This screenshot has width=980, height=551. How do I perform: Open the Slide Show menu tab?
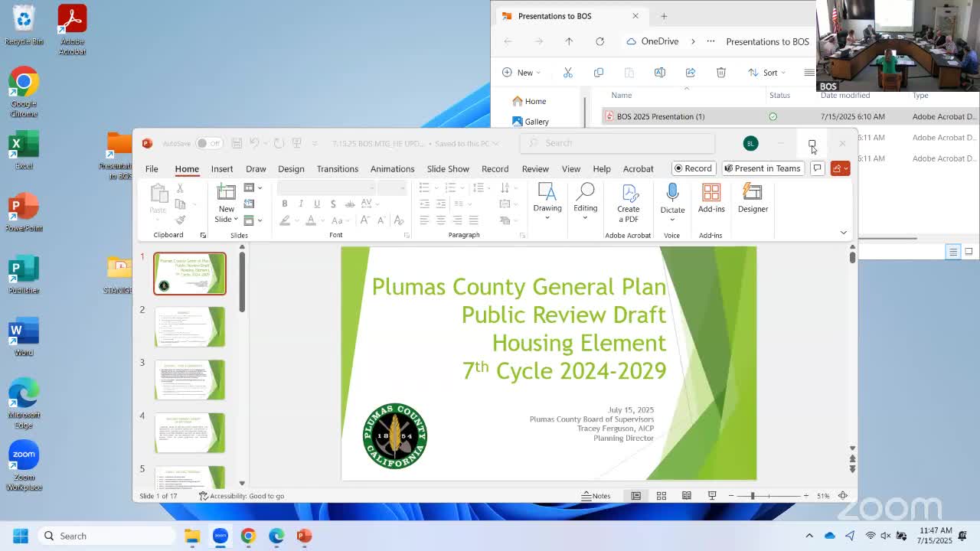pos(448,169)
